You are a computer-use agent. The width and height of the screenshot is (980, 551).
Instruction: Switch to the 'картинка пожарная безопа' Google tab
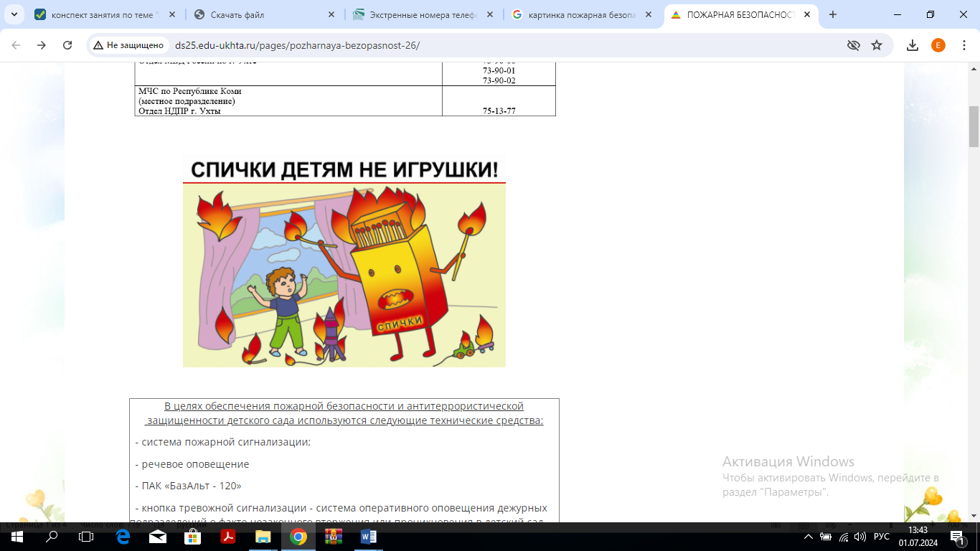click(x=582, y=14)
